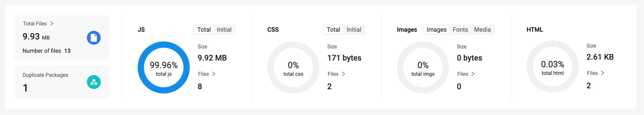Image resolution: width=644 pixels, height=115 pixels.
Task: Expand the JS Files chevron
Action: click(x=214, y=74)
